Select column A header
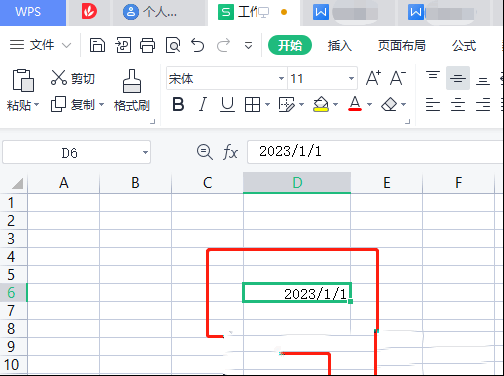 tap(63, 183)
